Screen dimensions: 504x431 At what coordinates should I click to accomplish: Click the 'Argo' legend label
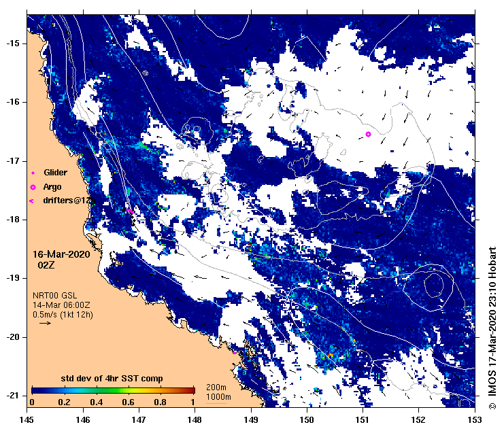pos(52,187)
